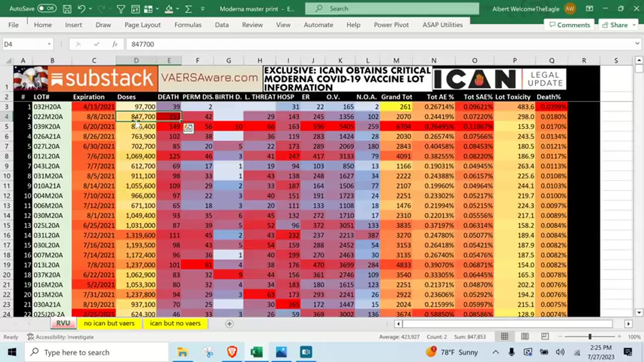Switch to the Home ribbon tab

pos(43,25)
